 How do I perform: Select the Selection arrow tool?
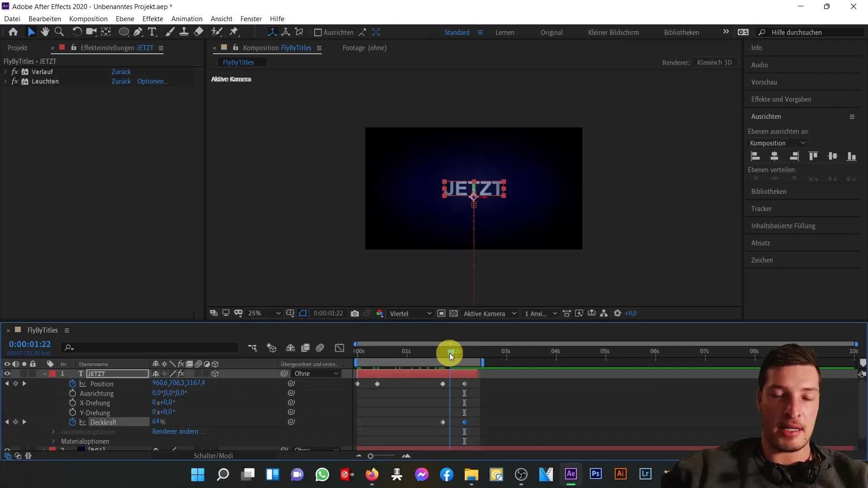31,32
